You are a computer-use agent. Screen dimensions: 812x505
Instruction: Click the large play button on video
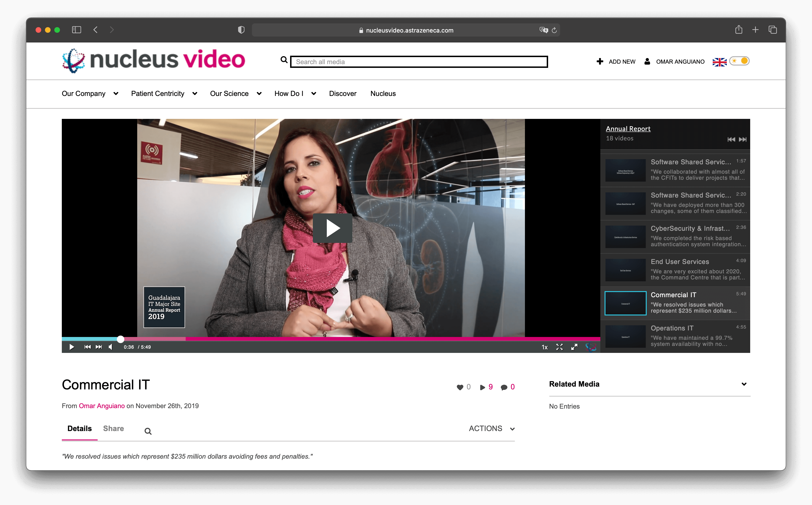(332, 228)
